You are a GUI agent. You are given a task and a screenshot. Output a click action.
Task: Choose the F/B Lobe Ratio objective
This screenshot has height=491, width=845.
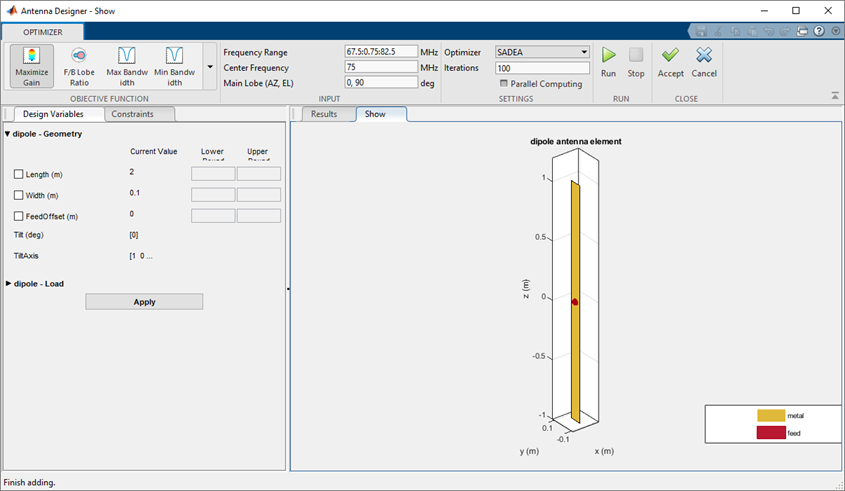79,66
